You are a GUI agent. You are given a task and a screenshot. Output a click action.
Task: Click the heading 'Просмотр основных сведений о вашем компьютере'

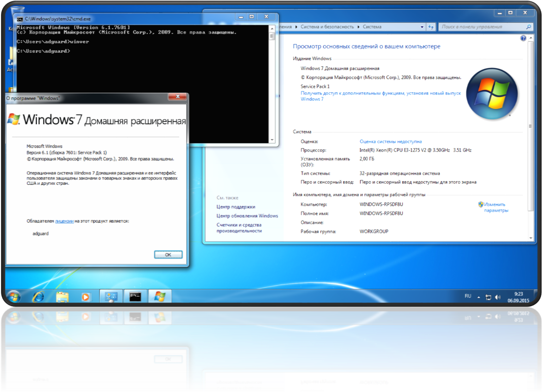(x=367, y=46)
